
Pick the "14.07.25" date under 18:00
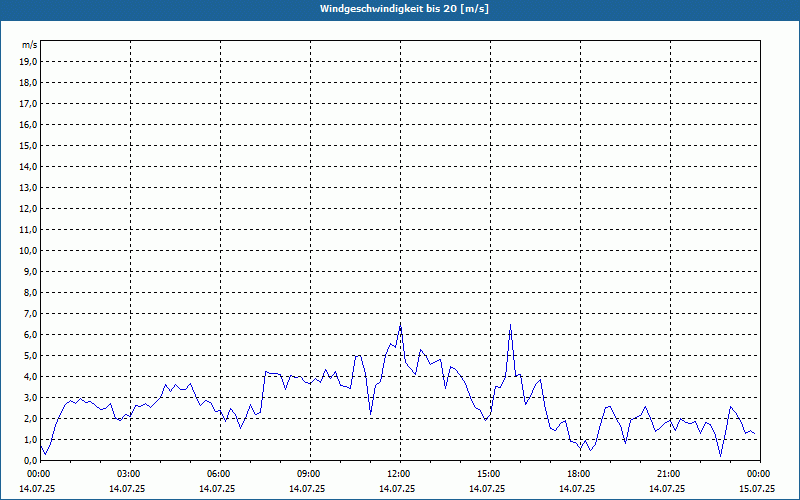[577, 488]
